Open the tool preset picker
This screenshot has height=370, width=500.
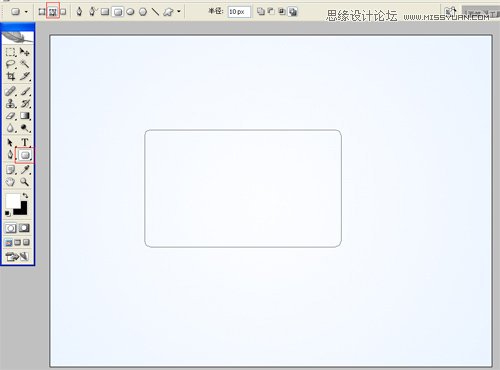(x=15, y=12)
